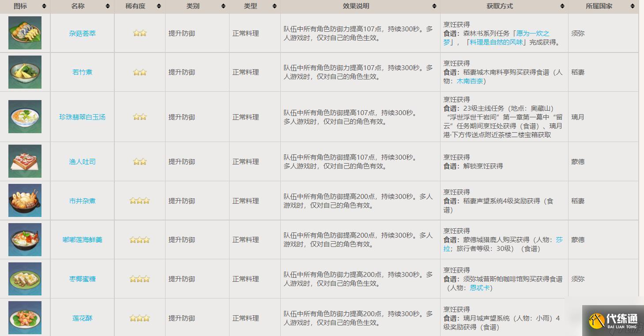Click the three-star rating of 莲花酥
This screenshot has width=644, height=336.
point(140,318)
